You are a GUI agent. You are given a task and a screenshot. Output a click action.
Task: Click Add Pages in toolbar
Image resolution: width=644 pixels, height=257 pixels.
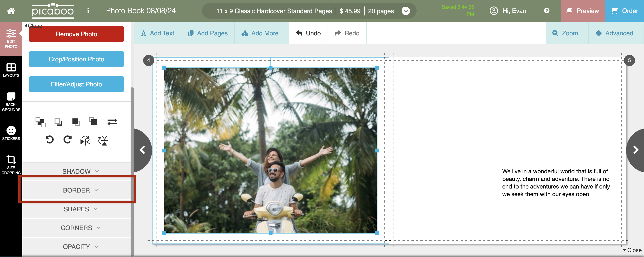tap(208, 33)
